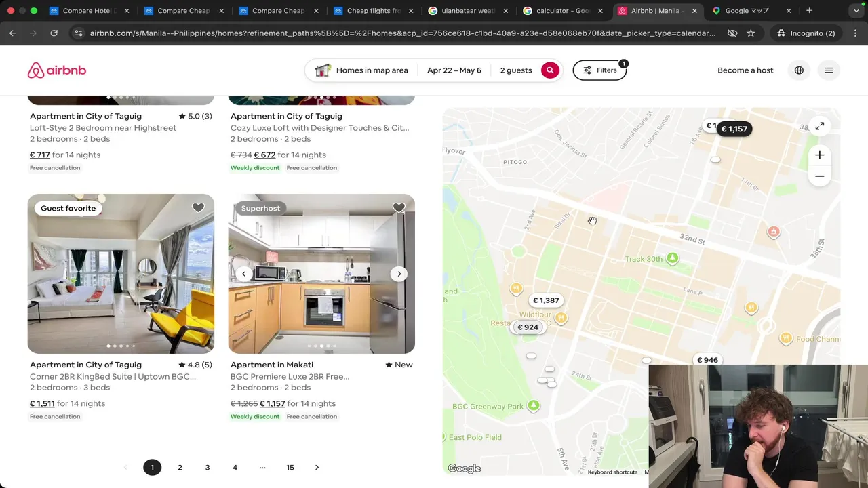868x488 pixels.
Task: Go to results page 4
Action: tap(235, 467)
